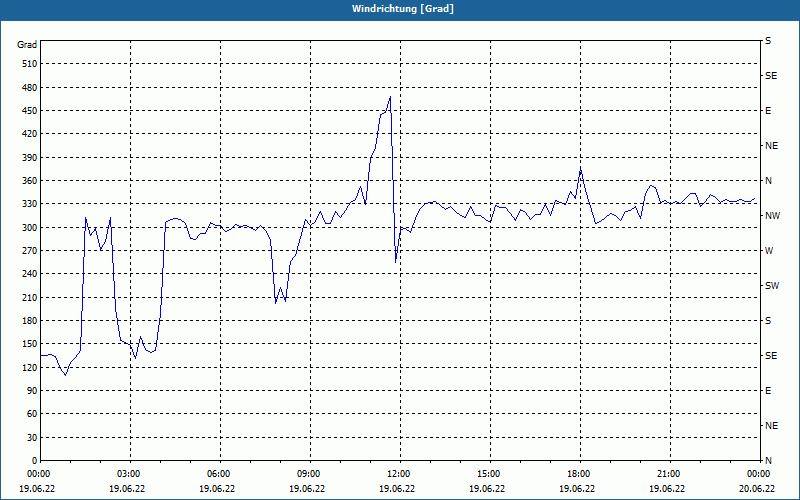Viewport: 800px width, 500px height.
Task: Pick the 390 y-axis value
Action: tap(30, 158)
